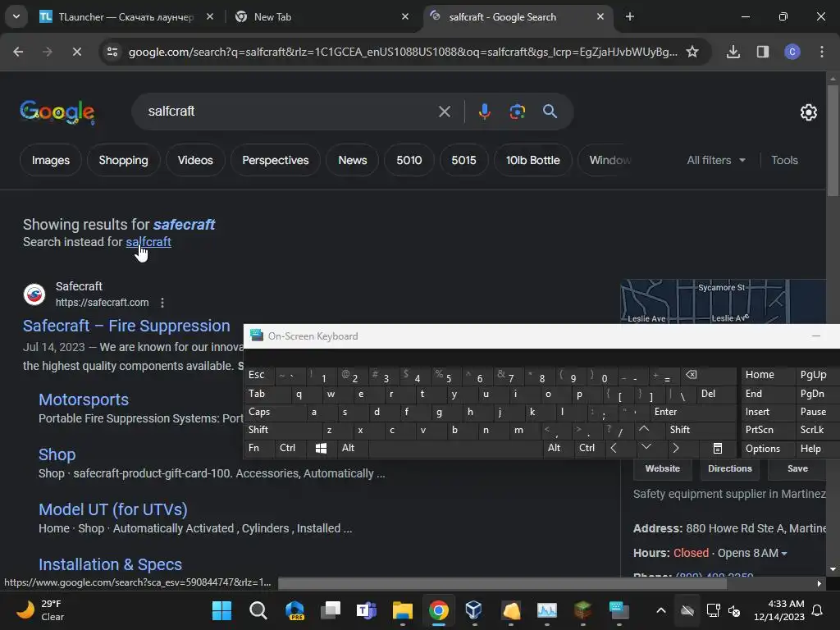Screen dimensions: 840x630
Task: Select the 5010 filter chip
Action: (409, 160)
